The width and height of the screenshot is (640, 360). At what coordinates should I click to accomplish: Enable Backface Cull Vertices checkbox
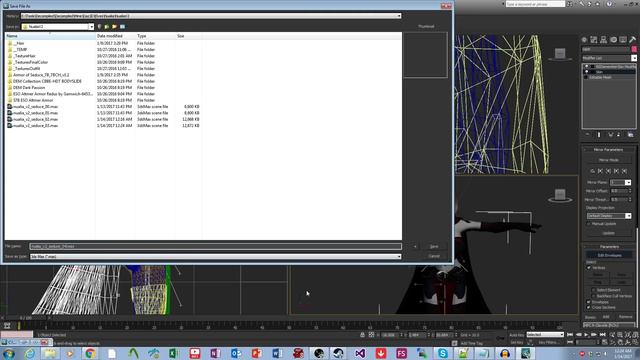[x=593, y=296]
